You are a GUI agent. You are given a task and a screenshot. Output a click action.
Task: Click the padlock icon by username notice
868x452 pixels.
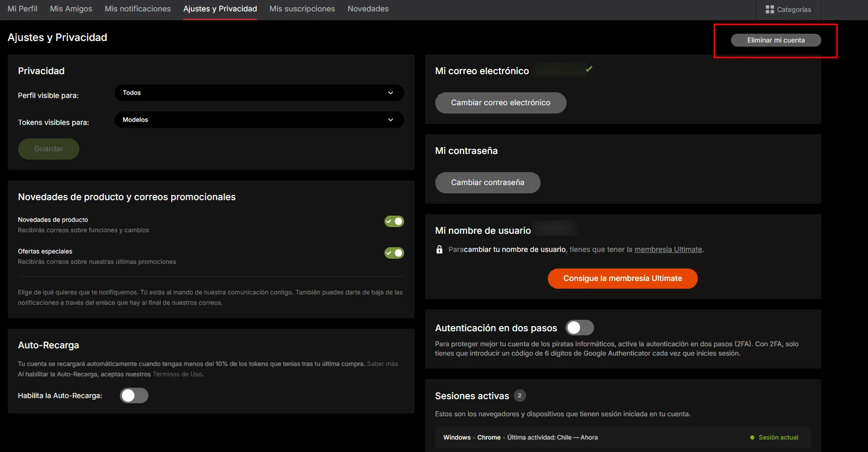[439, 249]
